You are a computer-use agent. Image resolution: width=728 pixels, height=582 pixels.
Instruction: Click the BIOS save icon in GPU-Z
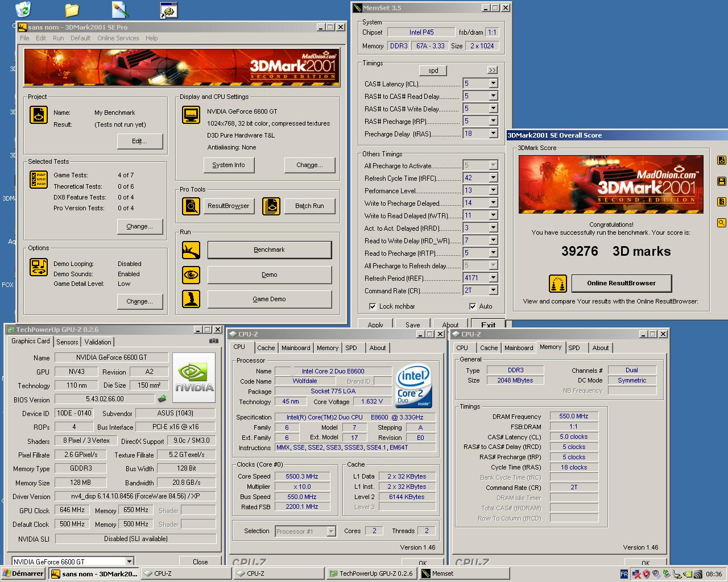click(162, 399)
